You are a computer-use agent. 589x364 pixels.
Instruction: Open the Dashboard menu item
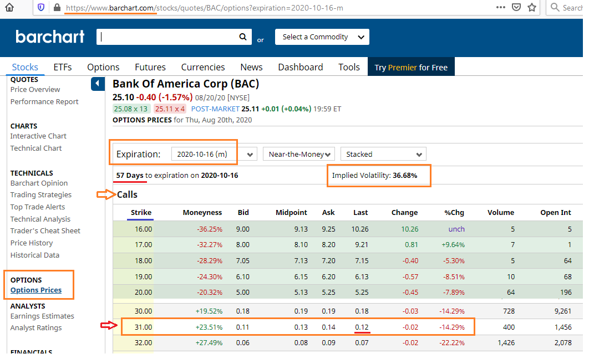point(300,66)
